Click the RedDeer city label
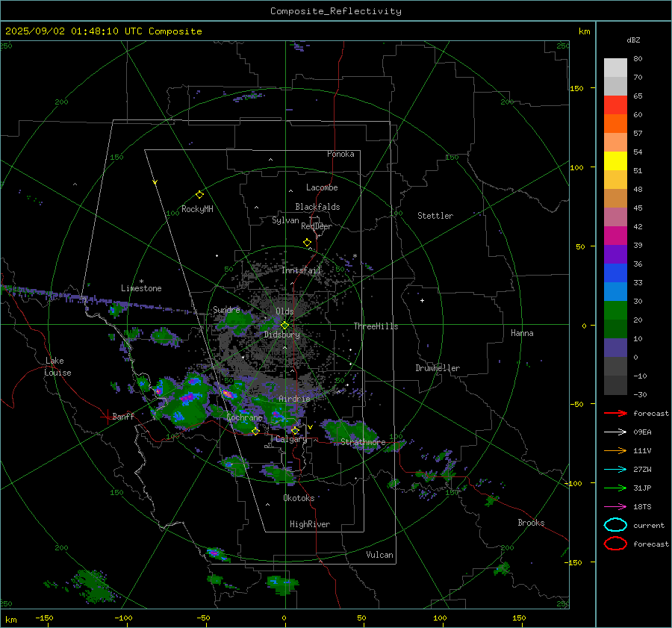The height and width of the screenshot is (628, 672). [x=317, y=226]
